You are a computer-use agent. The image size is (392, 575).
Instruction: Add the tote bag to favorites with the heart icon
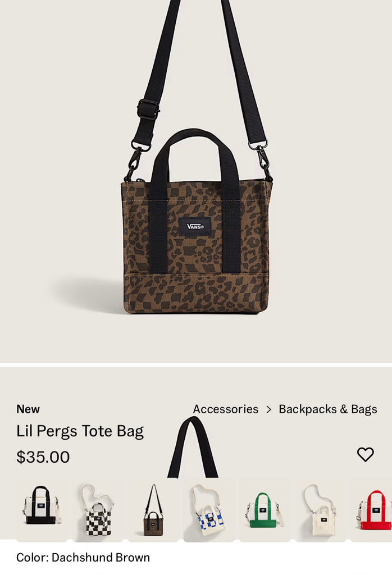(x=365, y=455)
